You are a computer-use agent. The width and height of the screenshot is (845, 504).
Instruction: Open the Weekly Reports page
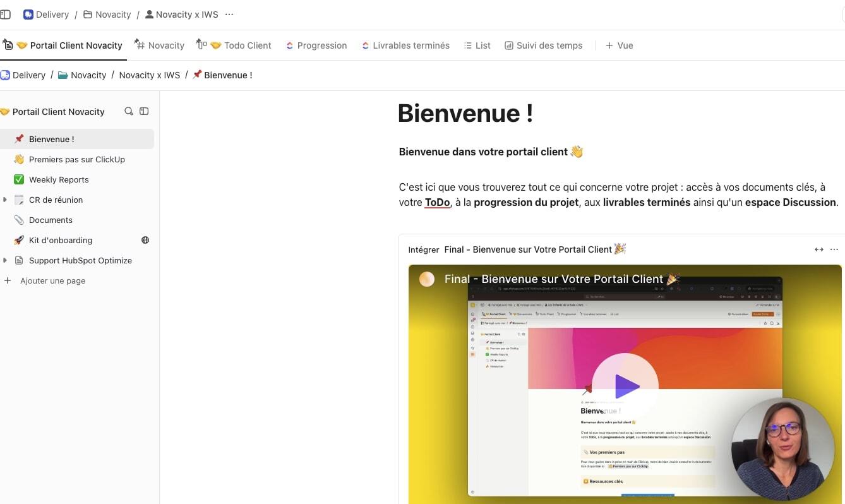(59, 179)
